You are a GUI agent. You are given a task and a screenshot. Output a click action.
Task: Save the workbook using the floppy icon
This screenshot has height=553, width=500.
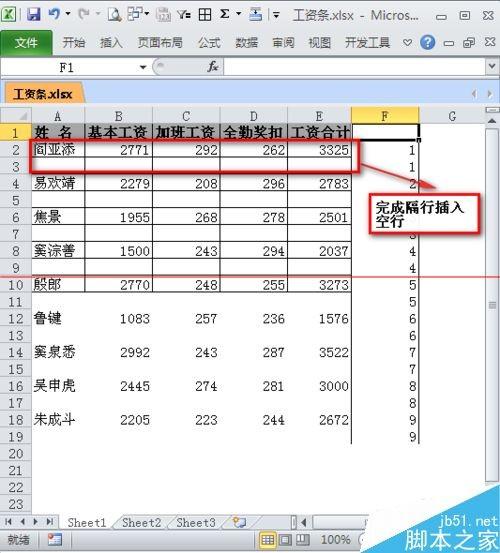(33, 14)
